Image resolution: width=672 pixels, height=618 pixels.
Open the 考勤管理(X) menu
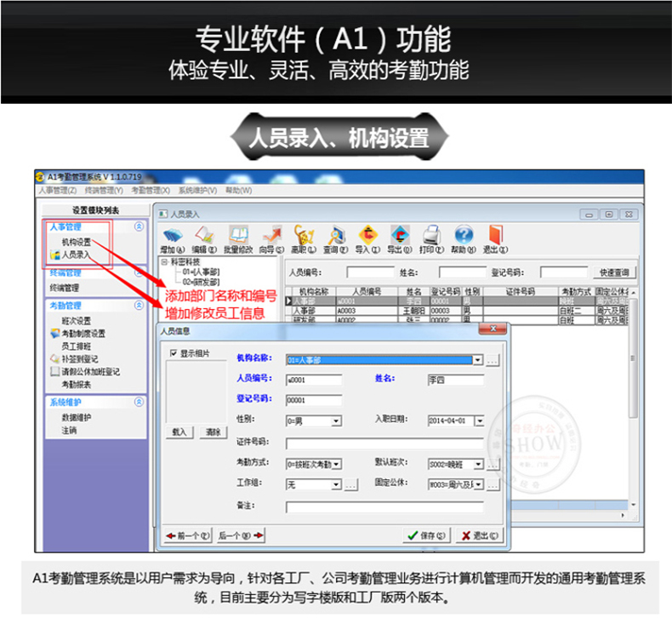click(151, 191)
